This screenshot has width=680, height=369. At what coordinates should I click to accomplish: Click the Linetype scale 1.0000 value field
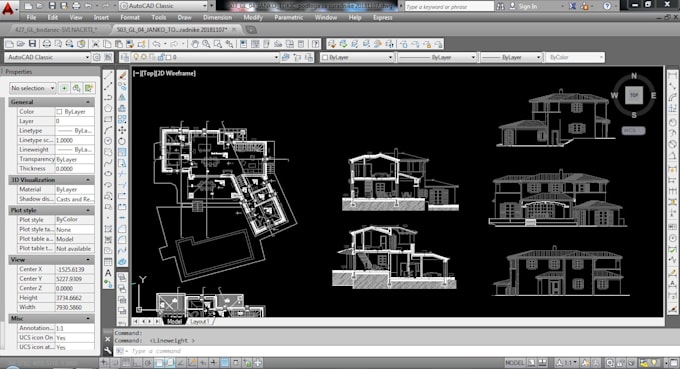tap(74, 140)
